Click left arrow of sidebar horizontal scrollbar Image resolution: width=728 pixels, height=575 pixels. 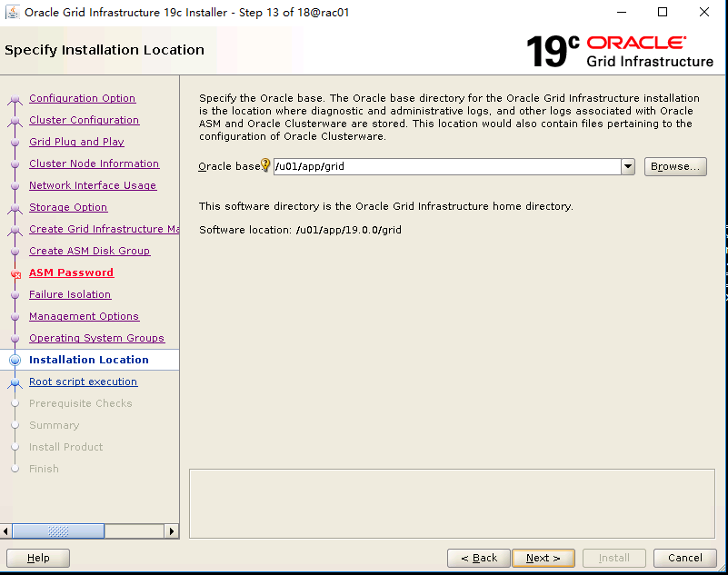click(x=5, y=531)
